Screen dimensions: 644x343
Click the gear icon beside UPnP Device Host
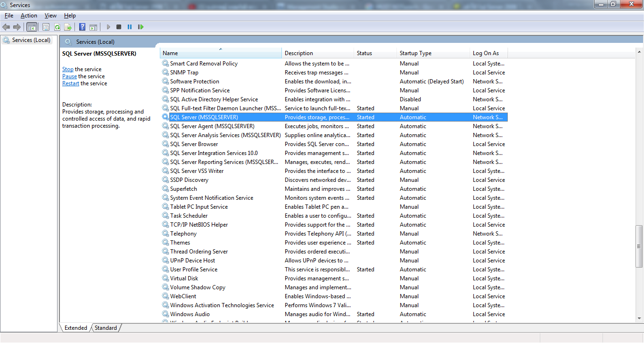pyautogui.click(x=165, y=260)
